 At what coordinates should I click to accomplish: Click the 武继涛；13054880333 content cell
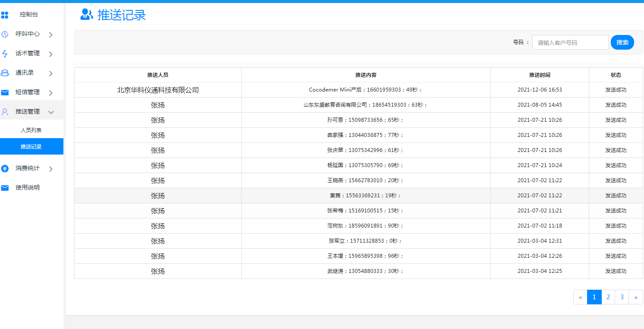pos(366,271)
